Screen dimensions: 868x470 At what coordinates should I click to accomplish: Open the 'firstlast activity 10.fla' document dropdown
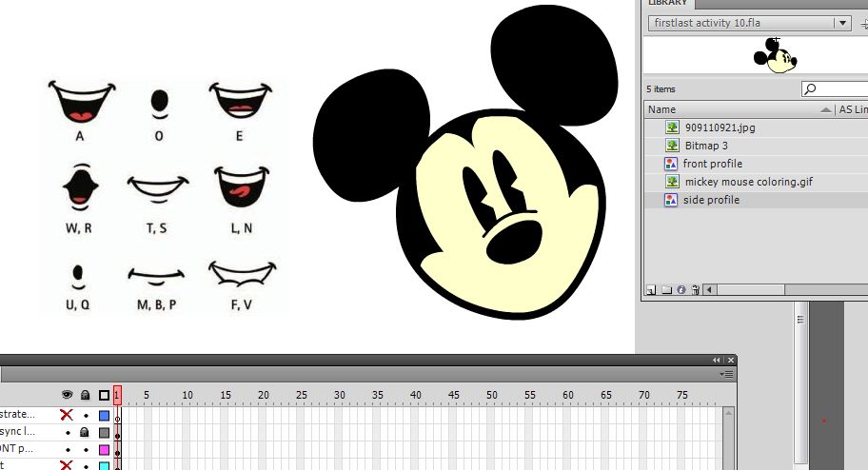(841, 23)
